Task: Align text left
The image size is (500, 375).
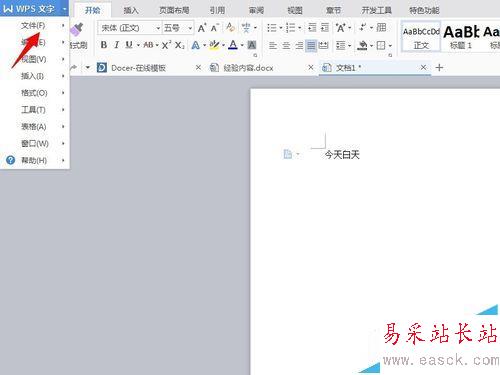Action: [273, 45]
